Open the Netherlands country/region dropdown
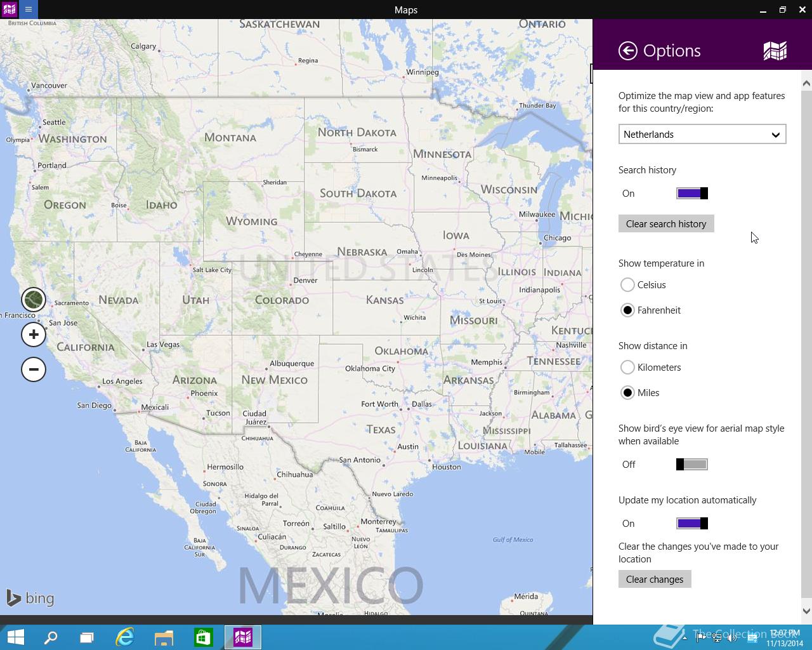Screen dimensions: 812x650 [702, 134]
